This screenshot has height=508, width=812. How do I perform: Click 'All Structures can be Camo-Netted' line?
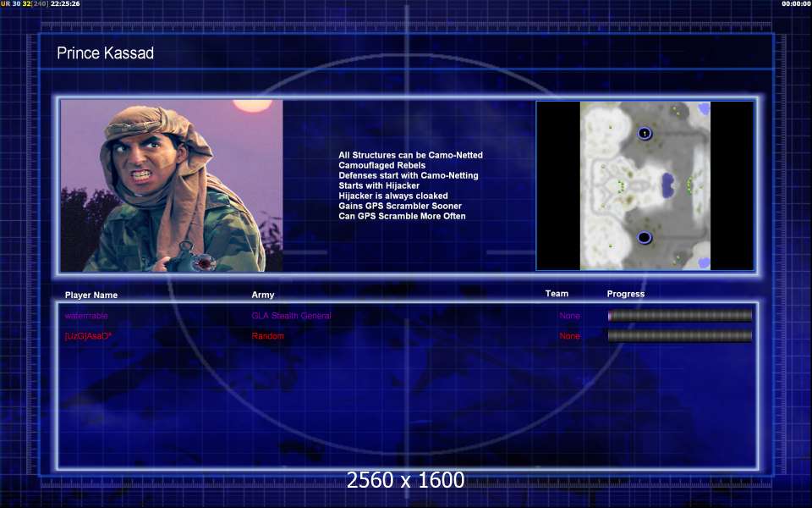[411, 155]
